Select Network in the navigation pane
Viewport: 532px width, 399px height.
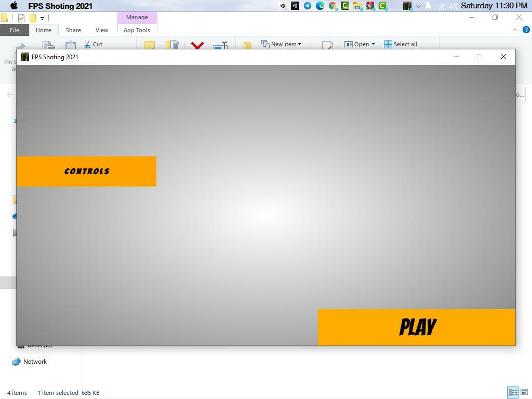click(35, 362)
